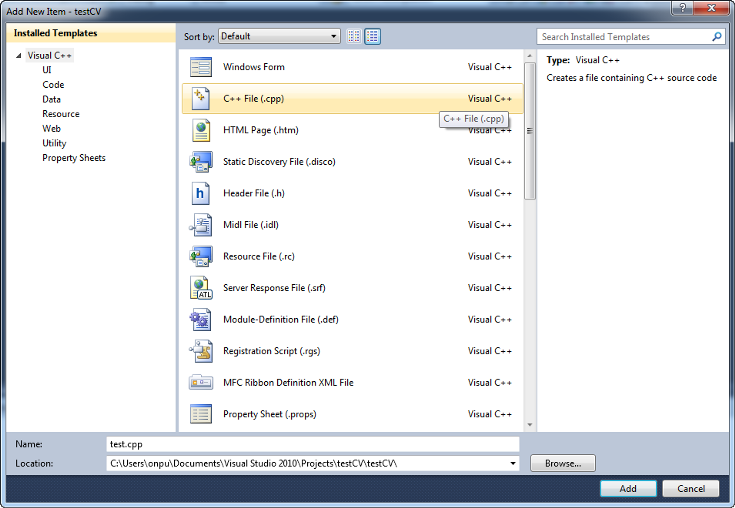The width and height of the screenshot is (735, 508).
Task: Select the Header File (.h) icon
Action: (201, 193)
